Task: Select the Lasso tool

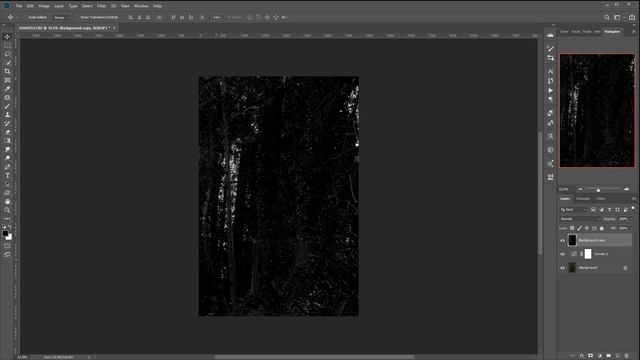Action: click(7, 54)
